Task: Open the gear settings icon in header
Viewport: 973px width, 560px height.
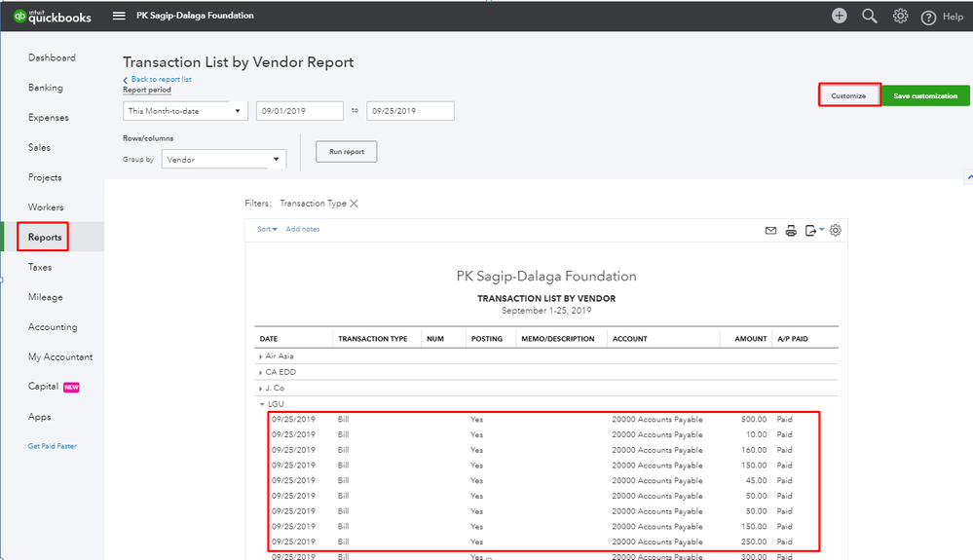Action: coord(901,16)
